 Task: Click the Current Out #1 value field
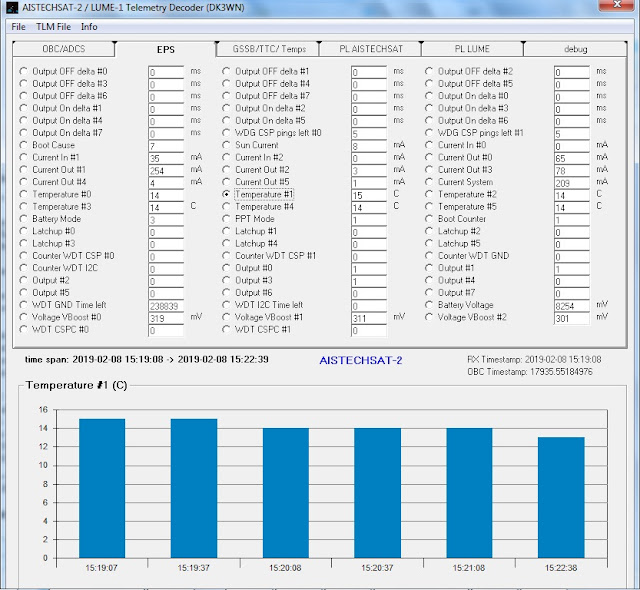tap(166, 171)
